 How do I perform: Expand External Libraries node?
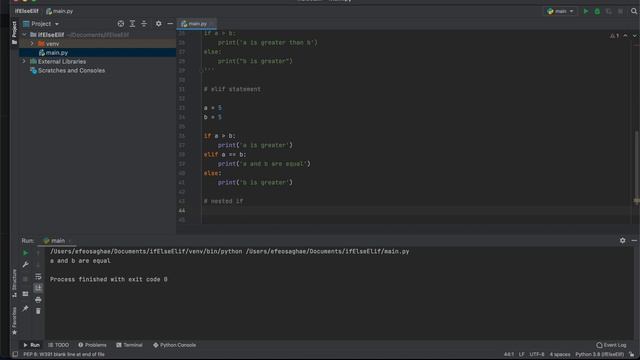coord(24,62)
